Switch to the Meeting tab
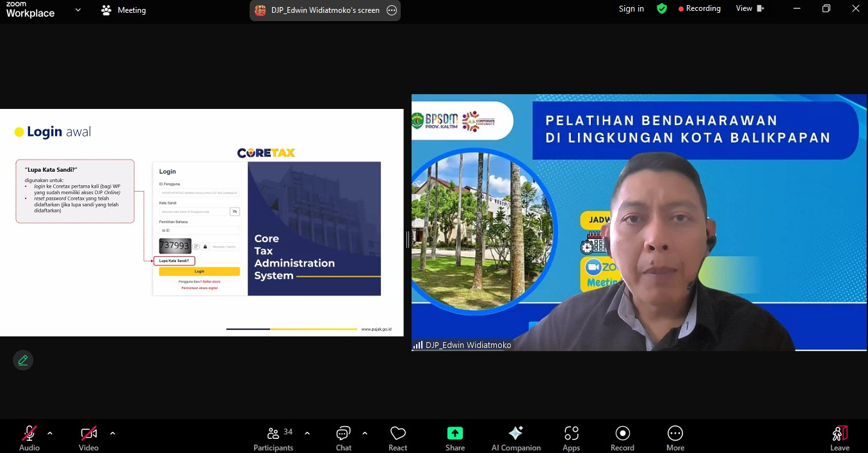 (124, 10)
